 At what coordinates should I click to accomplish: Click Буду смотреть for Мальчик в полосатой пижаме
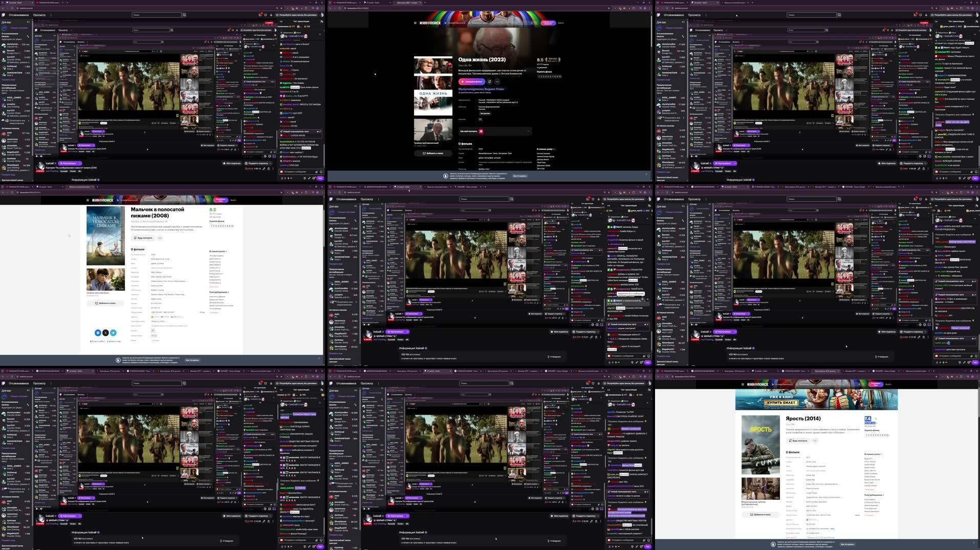(x=143, y=238)
